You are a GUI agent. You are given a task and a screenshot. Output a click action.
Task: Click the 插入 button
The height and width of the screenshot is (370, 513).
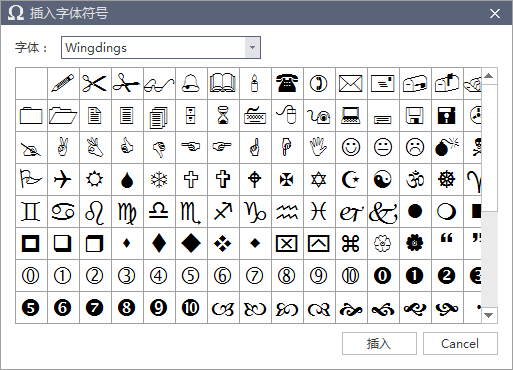379,343
